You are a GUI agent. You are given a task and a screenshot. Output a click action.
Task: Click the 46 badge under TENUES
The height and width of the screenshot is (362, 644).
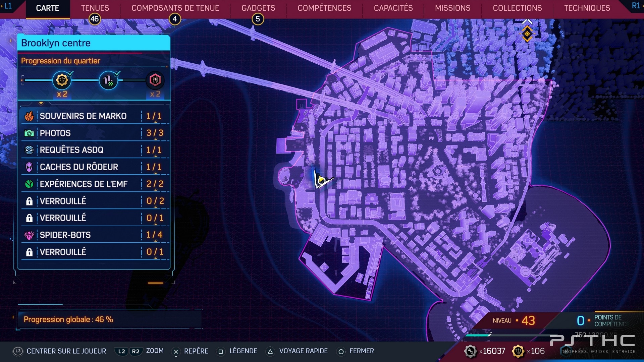coord(95,19)
